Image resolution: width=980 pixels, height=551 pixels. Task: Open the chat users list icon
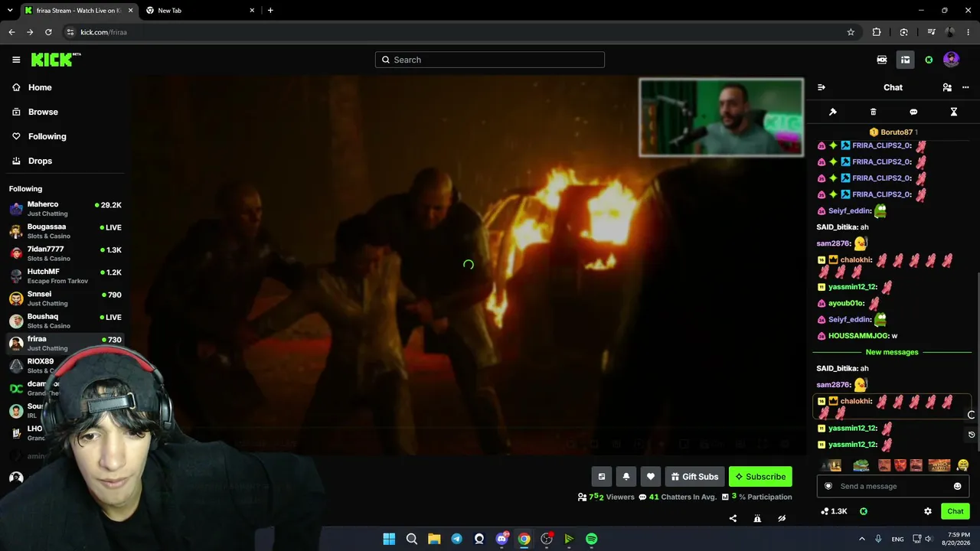(x=947, y=87)
